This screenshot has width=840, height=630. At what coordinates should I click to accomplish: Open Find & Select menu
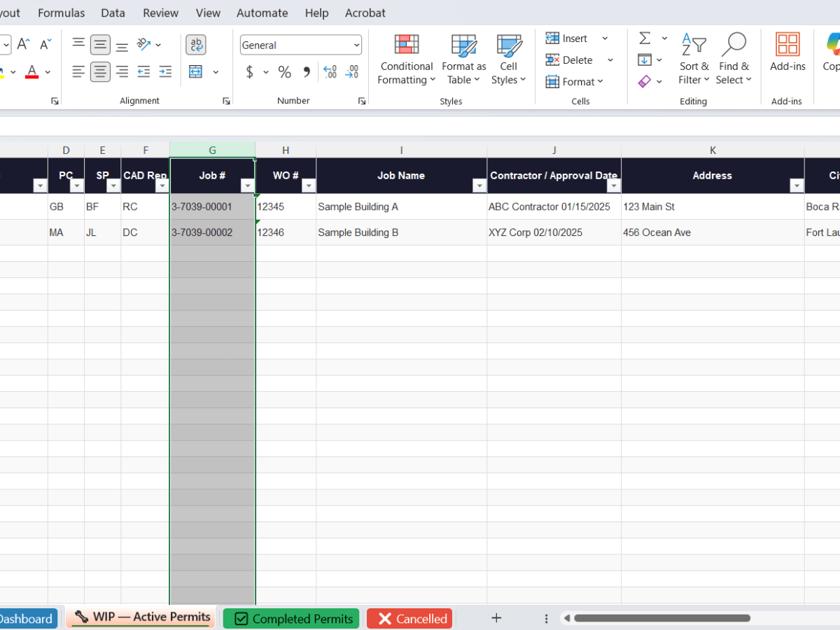tap(734, 59)
